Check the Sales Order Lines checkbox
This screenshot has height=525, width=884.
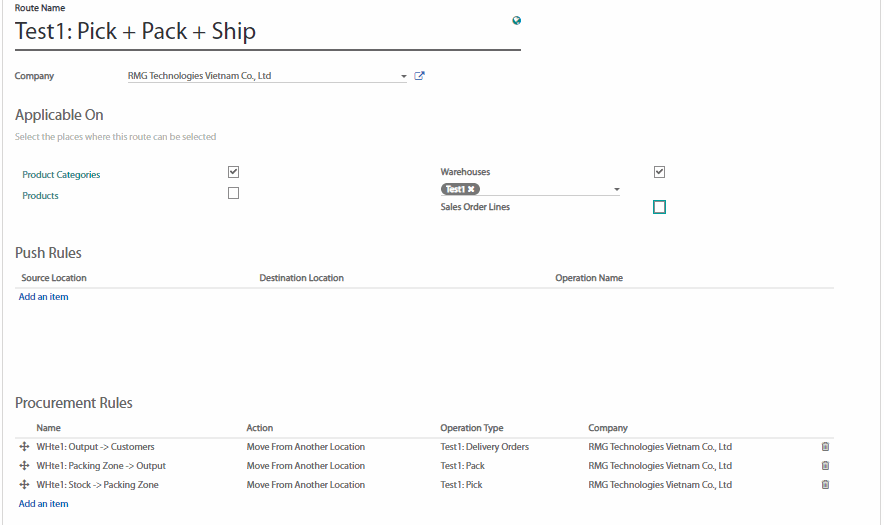tap(659, 207)
